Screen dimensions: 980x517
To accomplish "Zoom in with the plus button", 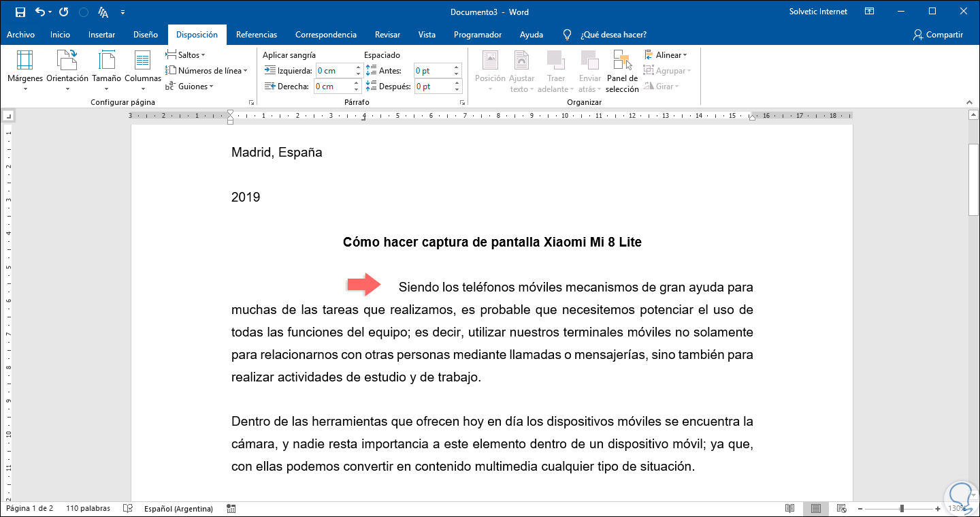I will coord(938,509).
